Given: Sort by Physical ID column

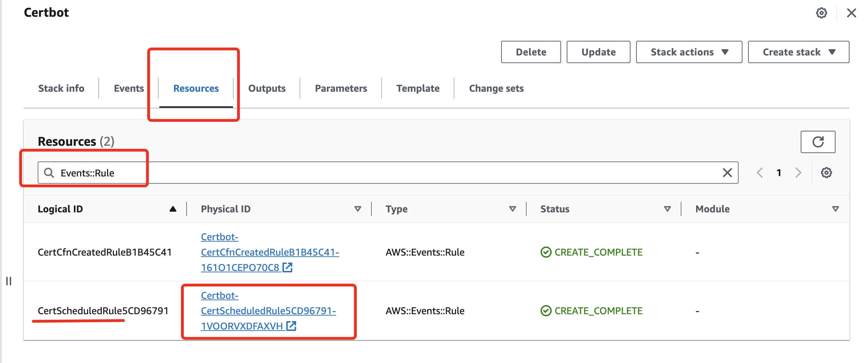Looking at the screenshot, I should 357,209.
